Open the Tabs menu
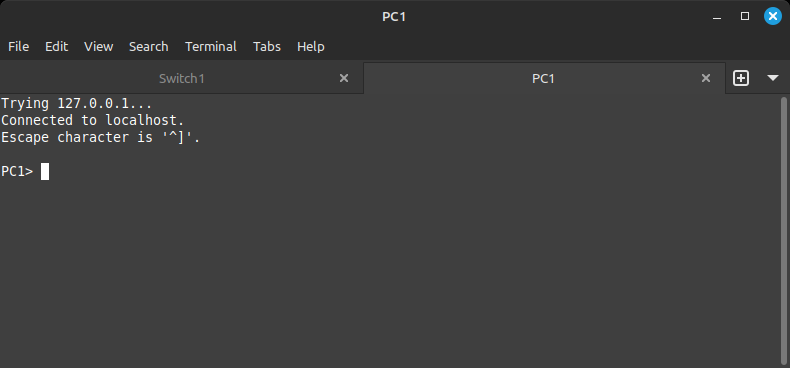 (267, 46)
